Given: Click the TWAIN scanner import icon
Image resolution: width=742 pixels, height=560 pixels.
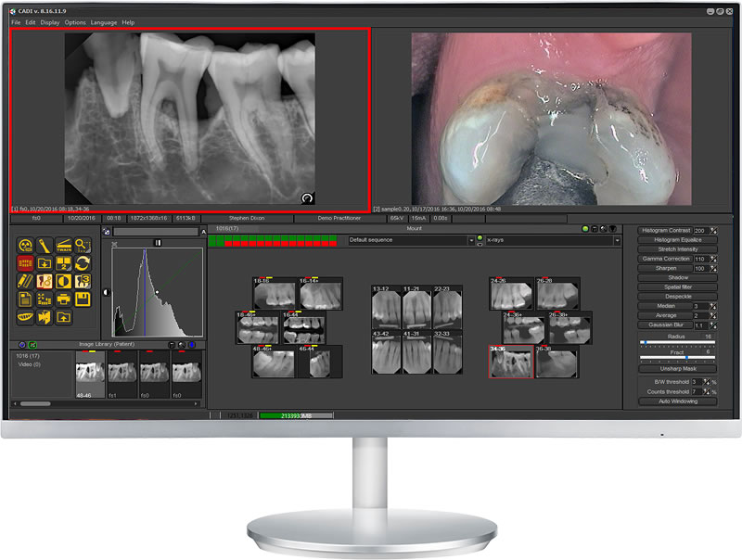Looking at the screenshot, I should [x=64, y=246].
